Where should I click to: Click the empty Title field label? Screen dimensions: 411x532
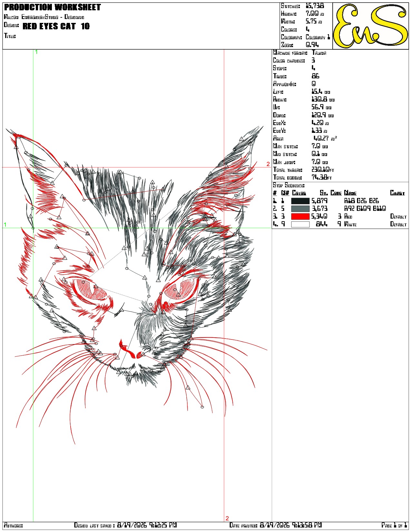(x=10, y=36)
